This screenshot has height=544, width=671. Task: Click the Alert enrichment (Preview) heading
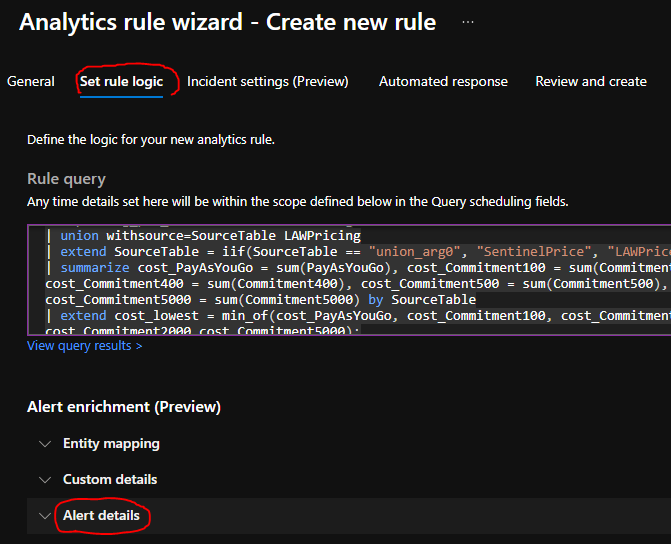click(x=124, y=407)
